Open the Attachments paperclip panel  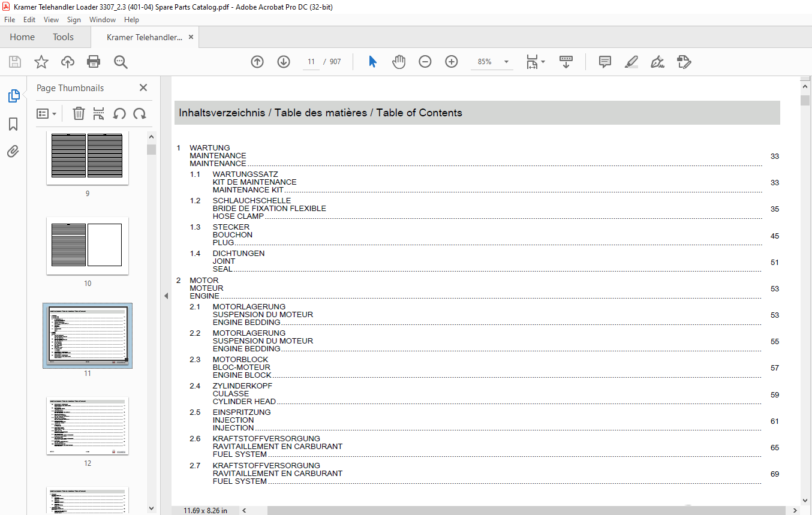click(13, 152)
